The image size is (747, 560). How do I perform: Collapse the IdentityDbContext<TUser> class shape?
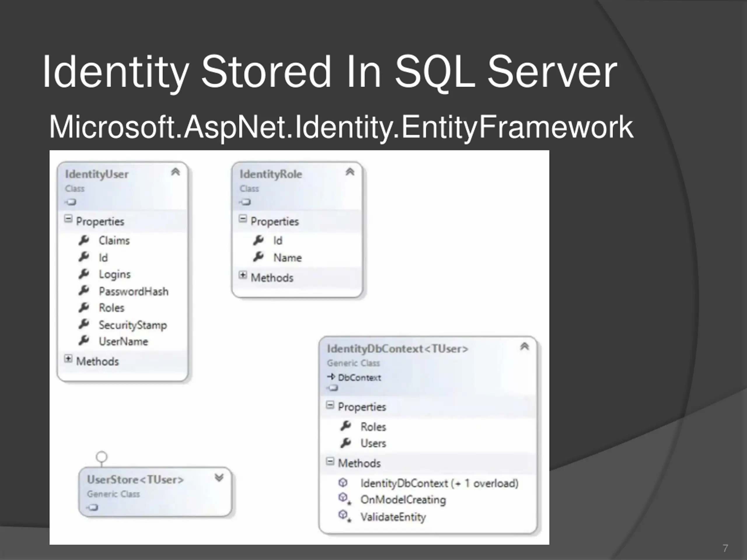pos(524,346)
